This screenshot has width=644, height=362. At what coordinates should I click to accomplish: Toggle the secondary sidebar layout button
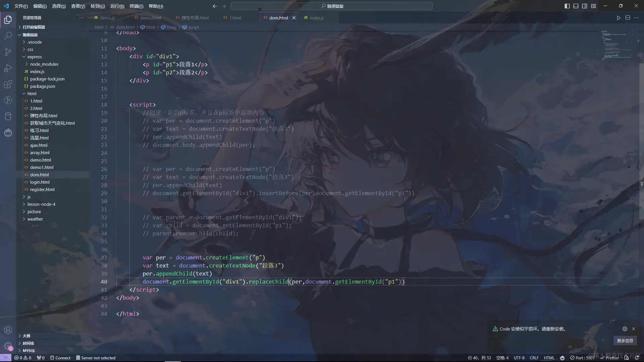(x=585, y=6)
